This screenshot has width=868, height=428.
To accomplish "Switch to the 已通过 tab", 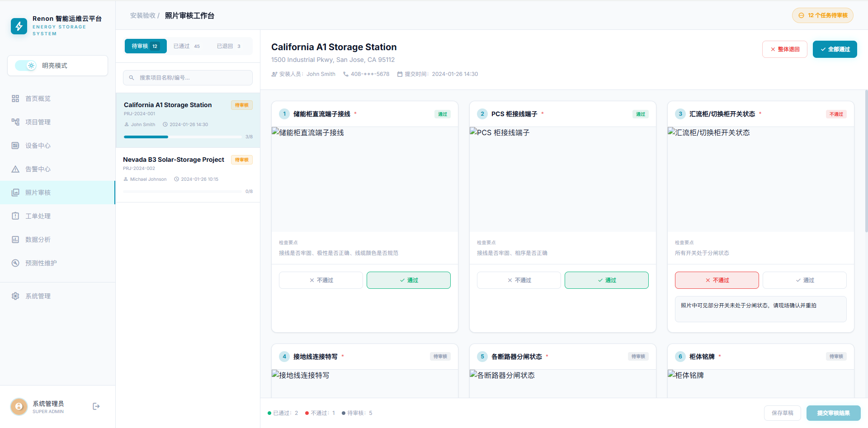I will click(186, 46).
